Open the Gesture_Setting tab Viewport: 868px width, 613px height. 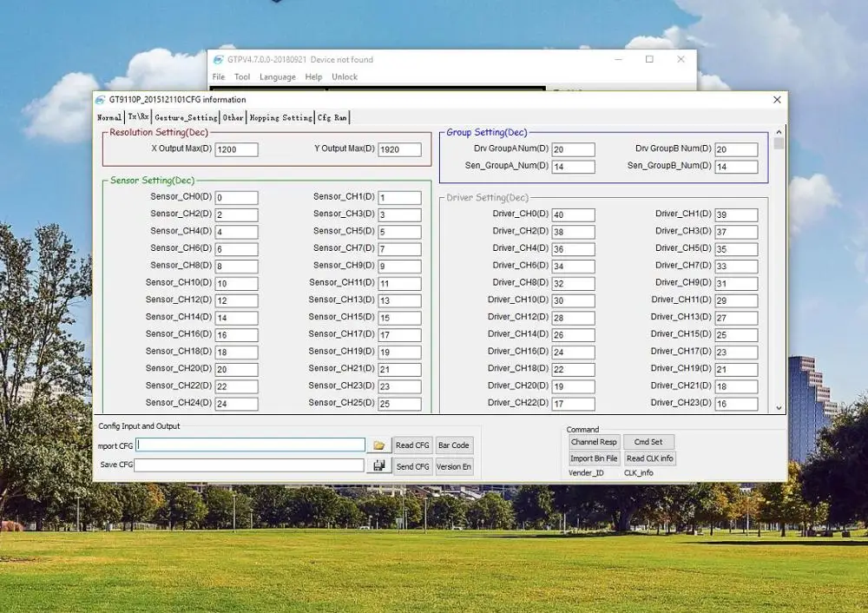click(186, 117)
